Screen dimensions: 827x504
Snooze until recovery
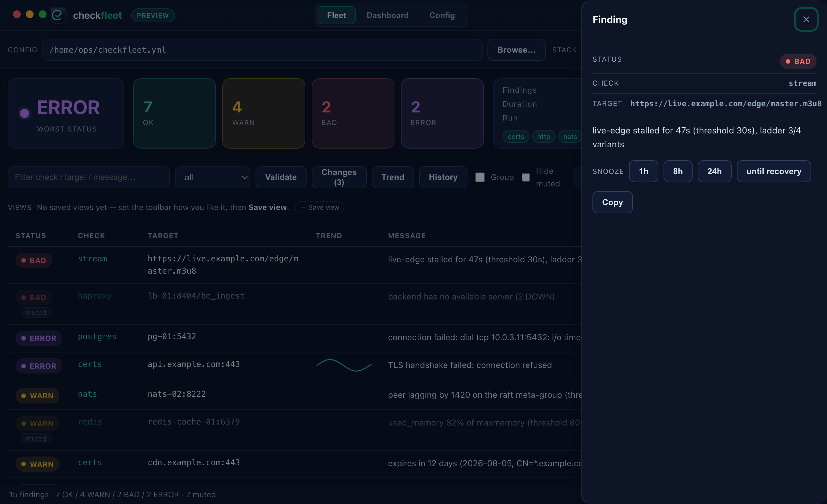[774, 171]
